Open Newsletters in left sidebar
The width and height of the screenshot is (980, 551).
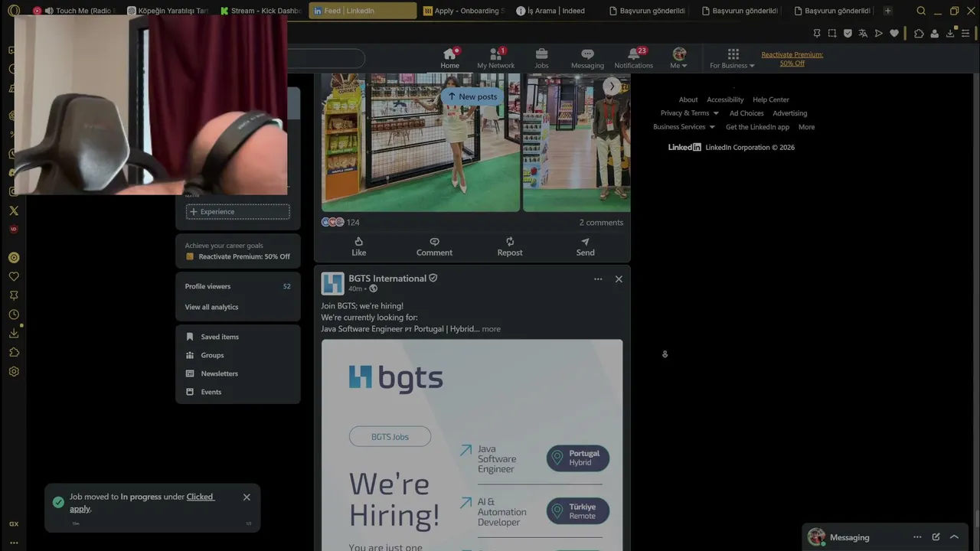tap(211, 373)
